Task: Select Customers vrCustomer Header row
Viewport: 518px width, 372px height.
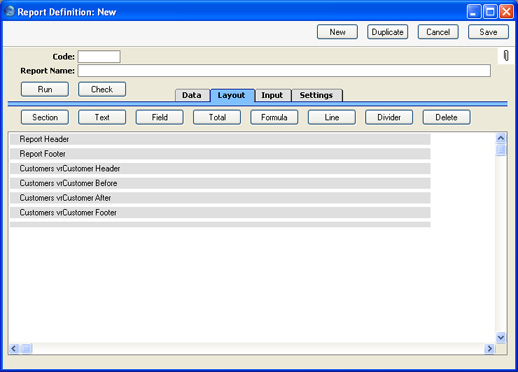Action: click(x=220, y=169)
